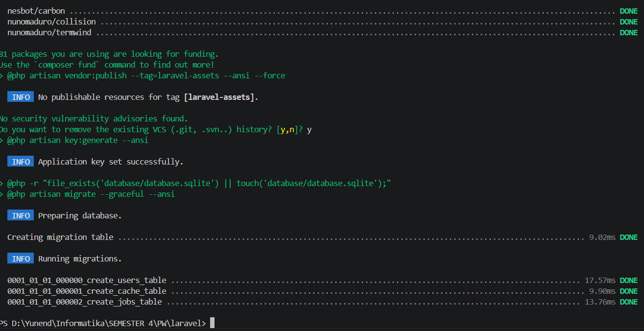Click DONE on the nunomaduro/collision row
Screen dimensions: 644x331
tap(629, 22)
